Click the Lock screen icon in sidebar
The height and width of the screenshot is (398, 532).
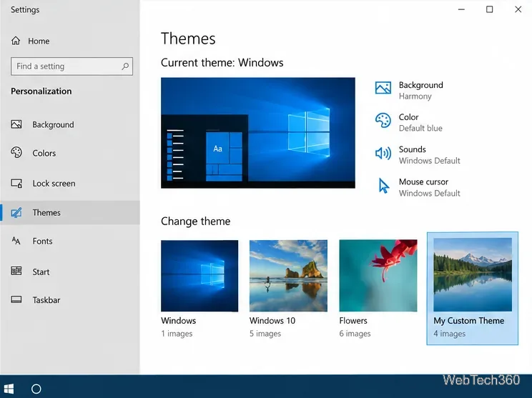[16, 184]
